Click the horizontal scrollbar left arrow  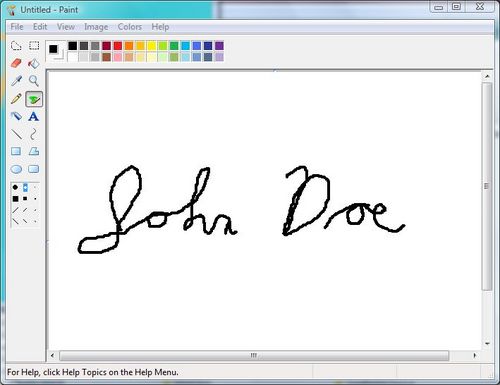52,355
